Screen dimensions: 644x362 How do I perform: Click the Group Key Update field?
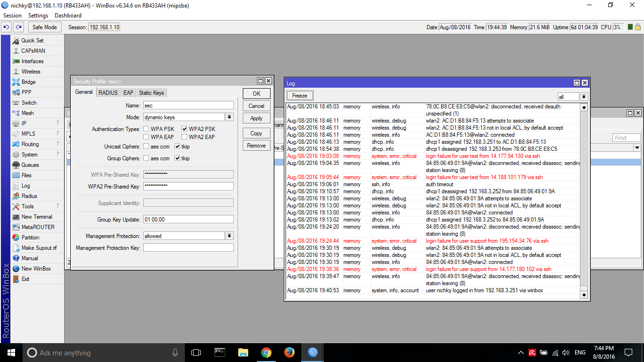coord(189,220)
